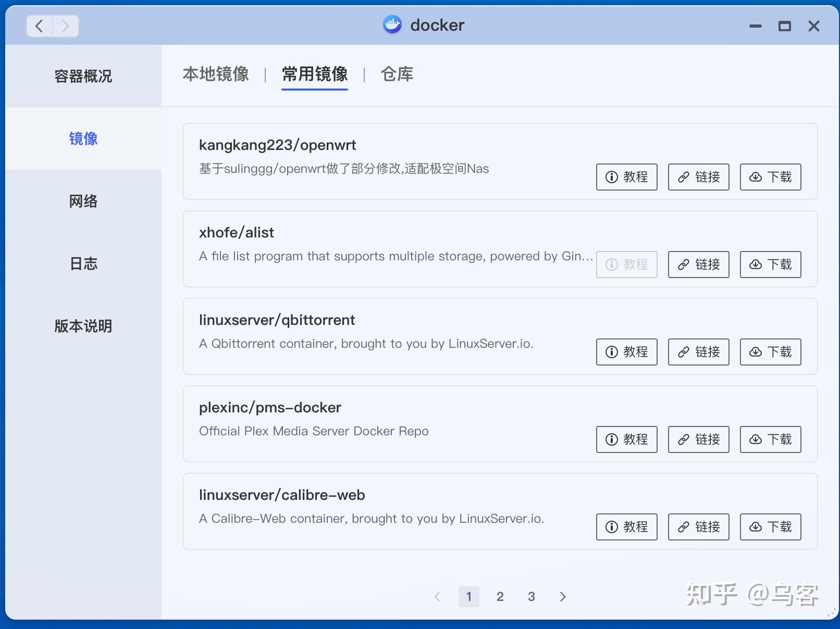Click 下载 for linuxserver/calibre-web
Viewport: 840px width, 629px height.
pos(771,527)
